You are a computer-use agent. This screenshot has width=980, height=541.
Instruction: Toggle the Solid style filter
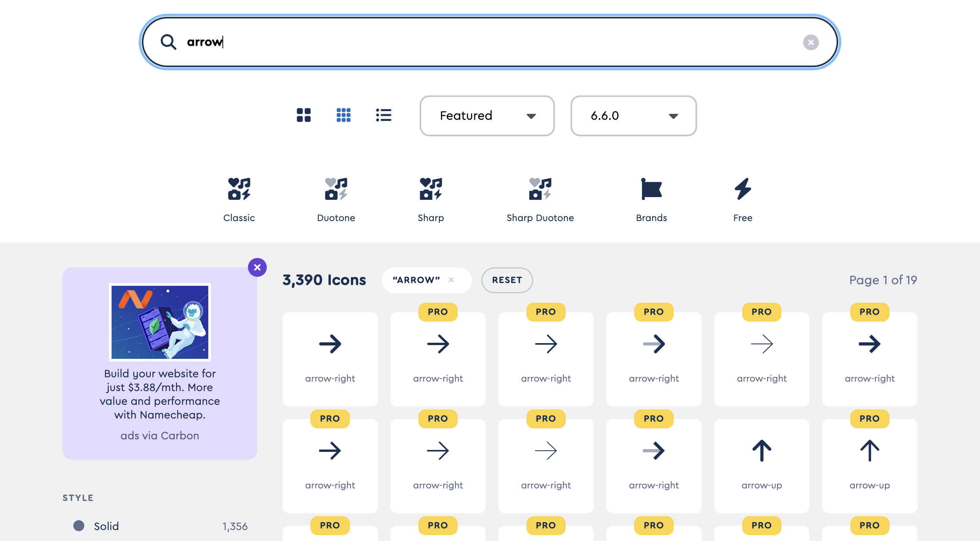(106, 526)
